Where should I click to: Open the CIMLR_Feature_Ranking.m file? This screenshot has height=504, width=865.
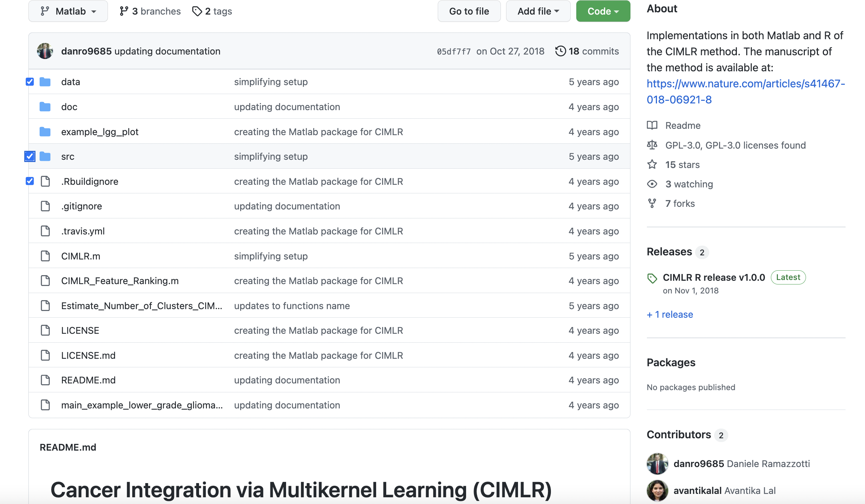[120, 281]
